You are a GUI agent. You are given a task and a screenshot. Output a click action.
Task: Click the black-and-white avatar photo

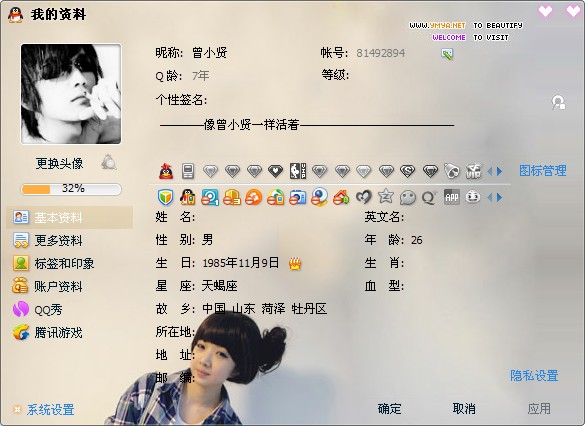coord(71,94)
